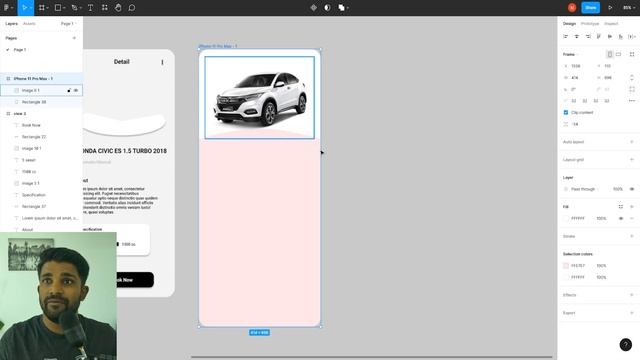
Task: Set frame to portrait orientation
Action: pos(610,54)
